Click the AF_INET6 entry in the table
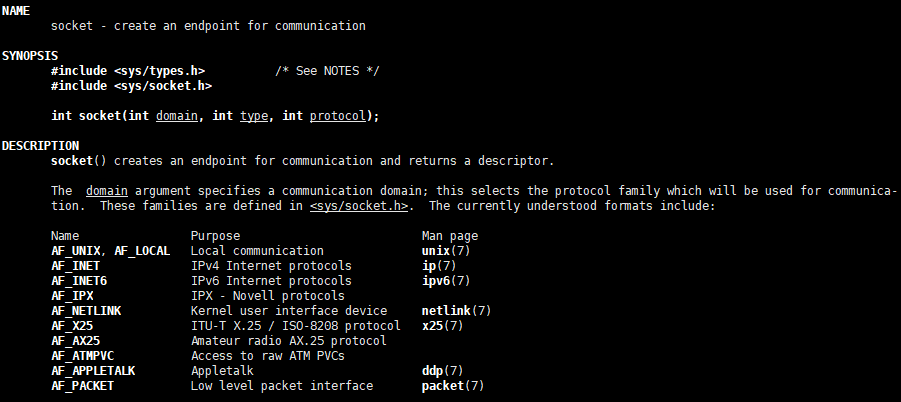This screenshot has height=402, width=901. [x=79, y=281]
